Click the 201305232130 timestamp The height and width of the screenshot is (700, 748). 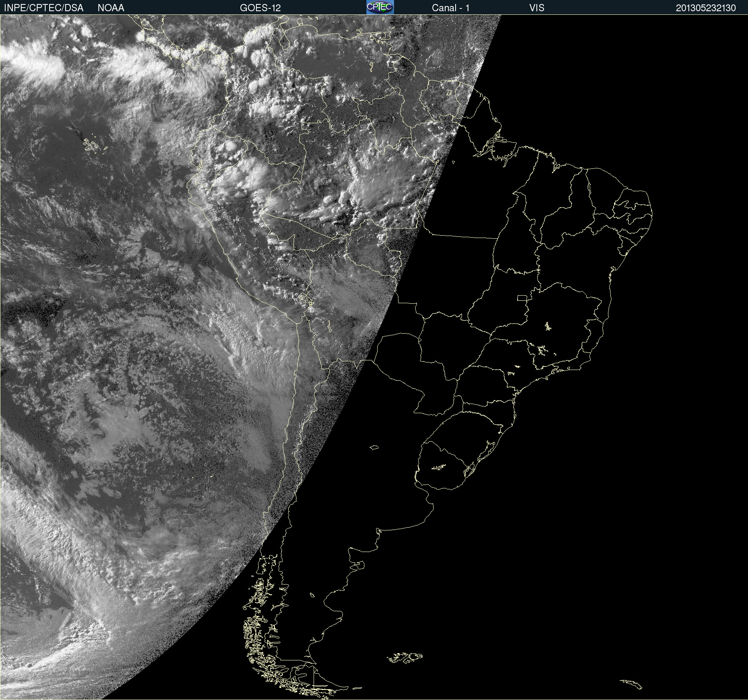pyautogui.click(x=706, y=8)
